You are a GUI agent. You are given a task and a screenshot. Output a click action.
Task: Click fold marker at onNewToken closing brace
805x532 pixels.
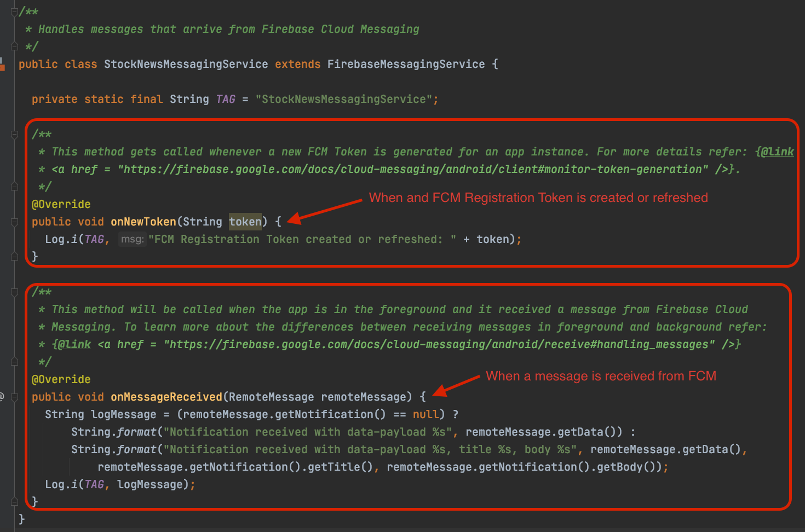(x=15, y=256)
